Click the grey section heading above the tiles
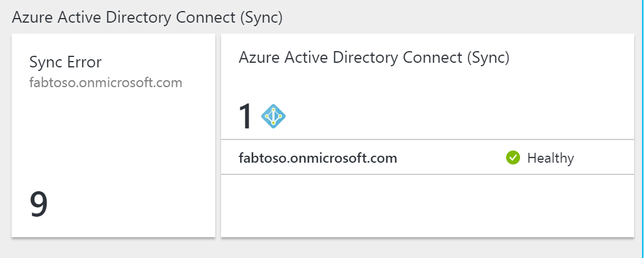The width and height of the screenshot is (644, 258). pos(147,17)
